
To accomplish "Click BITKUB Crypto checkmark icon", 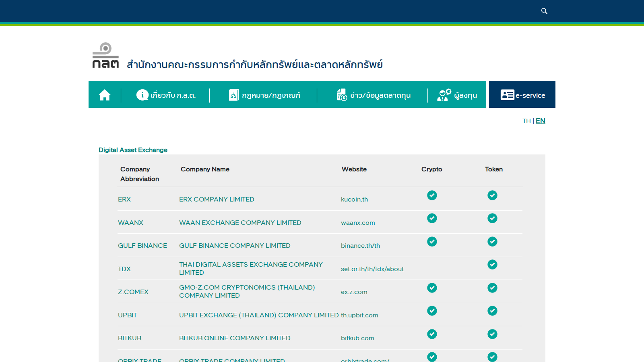I will tap(432, 334).
